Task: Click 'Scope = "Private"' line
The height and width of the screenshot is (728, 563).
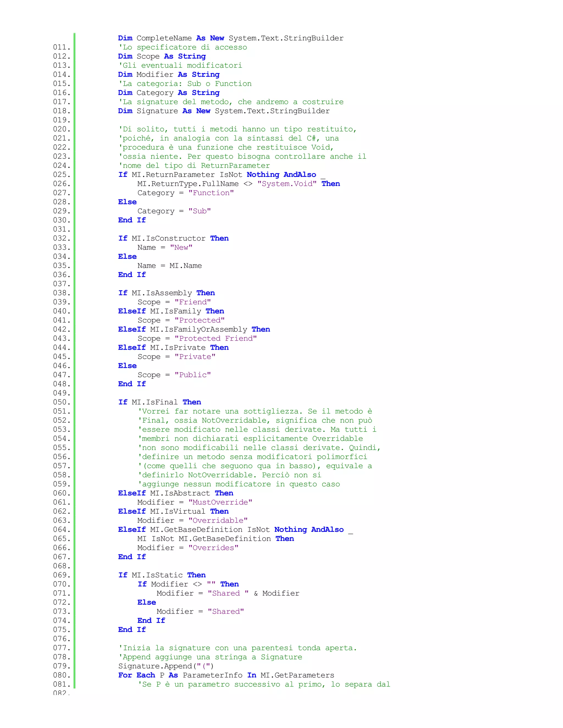Action: [176, 357]
